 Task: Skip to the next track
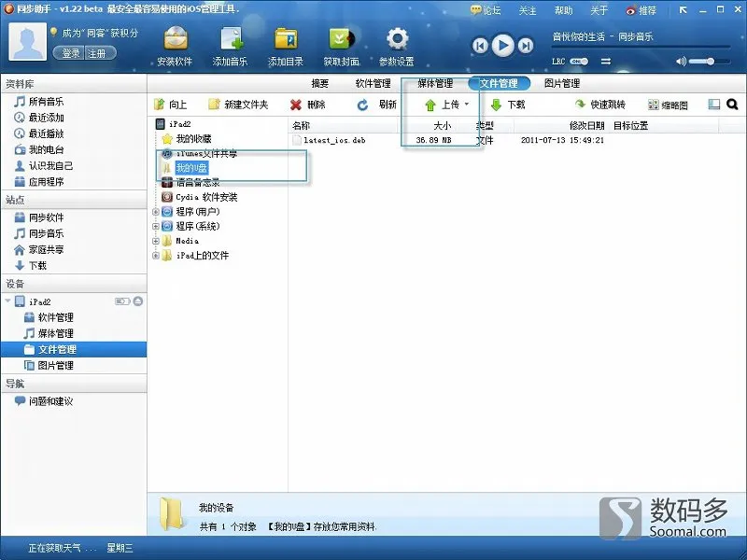pyautogui.click(x=526, y=46)
